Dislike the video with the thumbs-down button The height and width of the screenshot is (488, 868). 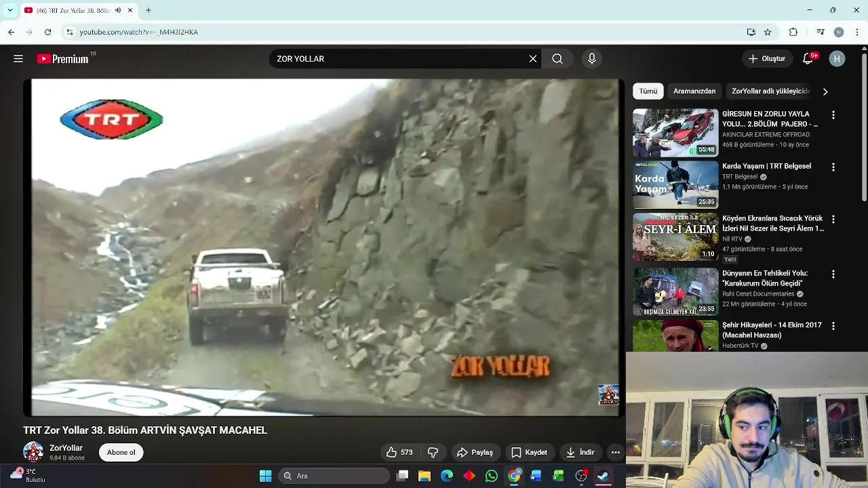[433, 452]
